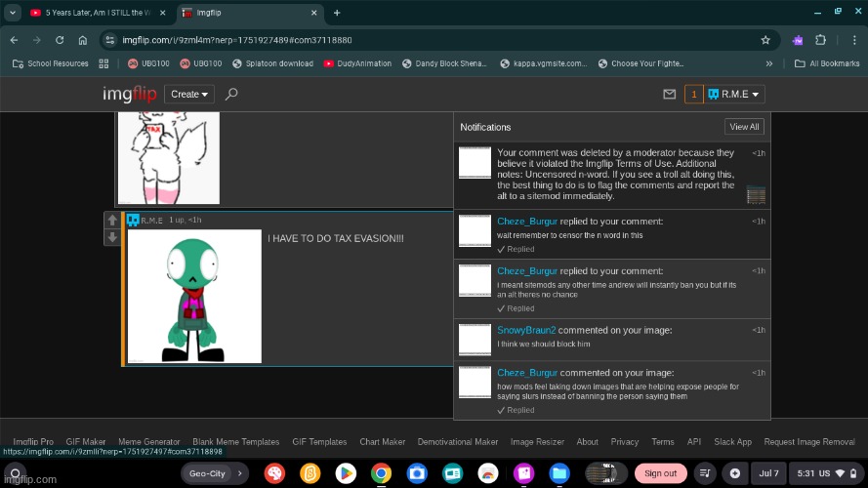Screen dimensions: 868x488
Task: Expand the R.M.E user menu
Action: (x=734, y=94)
